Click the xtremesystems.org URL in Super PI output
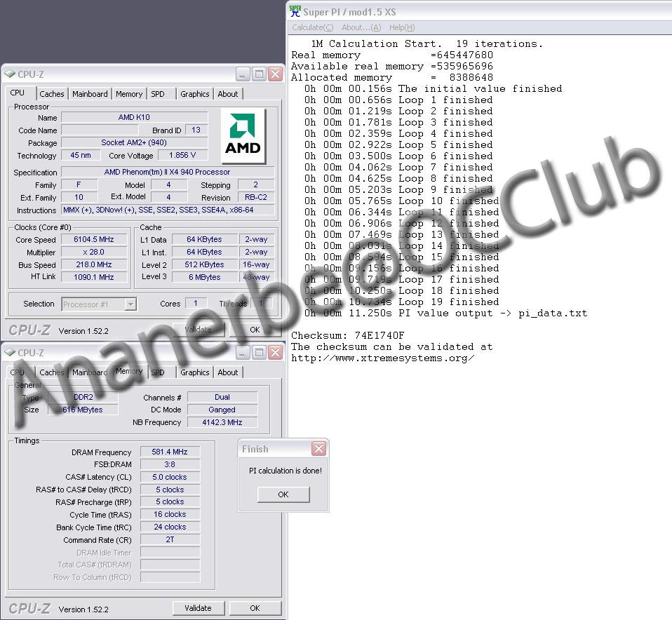 (x=383, y=358)
